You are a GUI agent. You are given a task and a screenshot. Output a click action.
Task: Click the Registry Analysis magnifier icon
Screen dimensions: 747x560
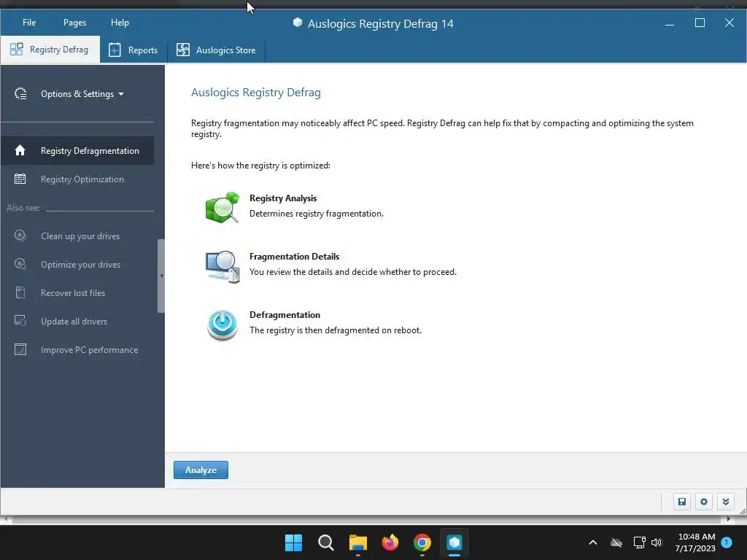222,208
